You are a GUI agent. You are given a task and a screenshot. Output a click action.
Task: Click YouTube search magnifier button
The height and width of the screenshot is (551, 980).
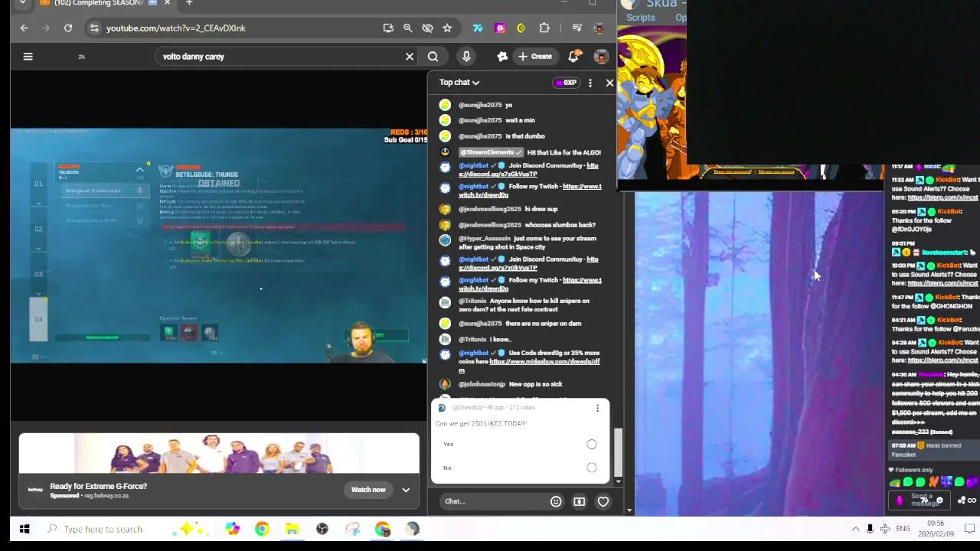[433, 56]
